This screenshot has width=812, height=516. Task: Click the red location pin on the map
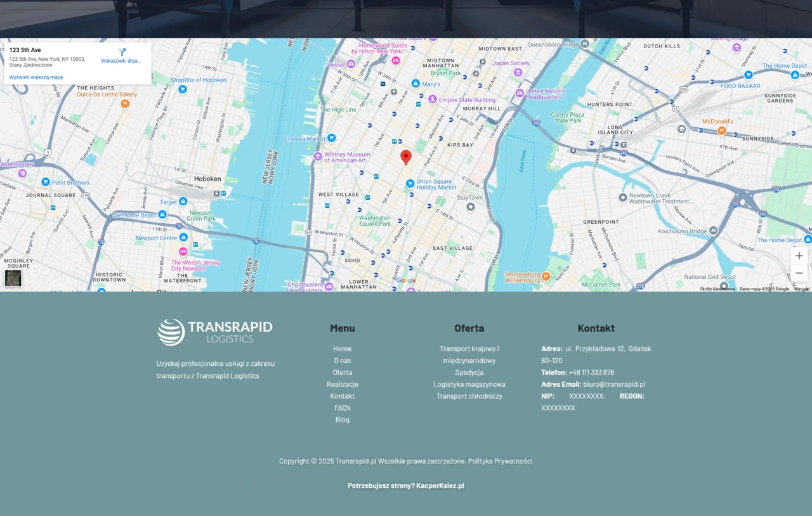point(406,157)
